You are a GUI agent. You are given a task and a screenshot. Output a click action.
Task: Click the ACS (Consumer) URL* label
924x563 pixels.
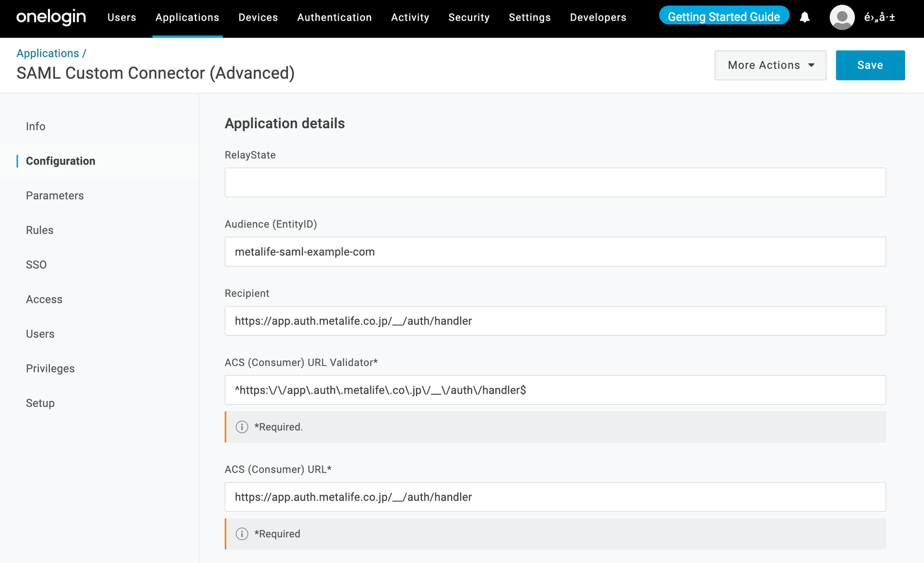pos(278,469)
